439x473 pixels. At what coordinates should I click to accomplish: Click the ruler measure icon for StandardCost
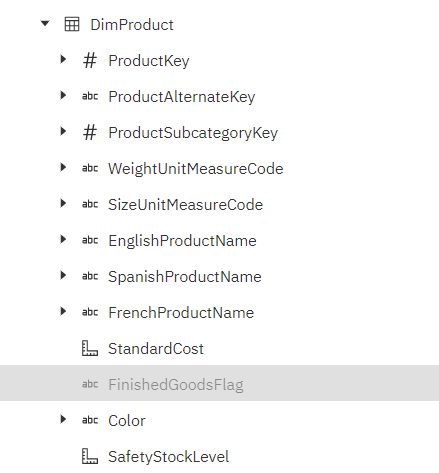click(x=90, y=348)
